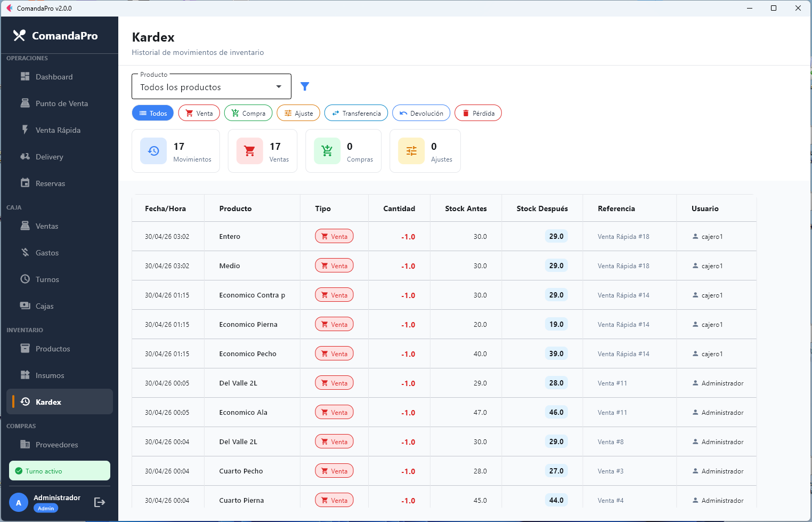Screen dimensions: 812x522
Task: Click 'Venta #8' reference text
Action: [x=611, y=442]
